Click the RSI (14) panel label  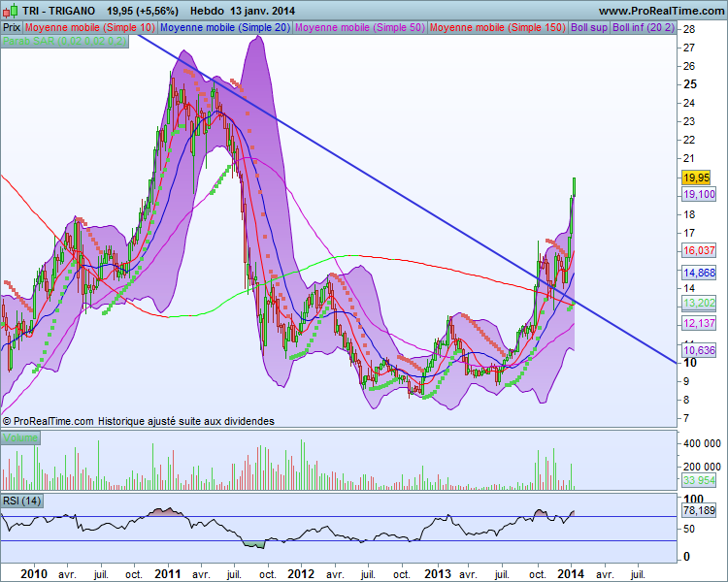click(x=21, y=501)
